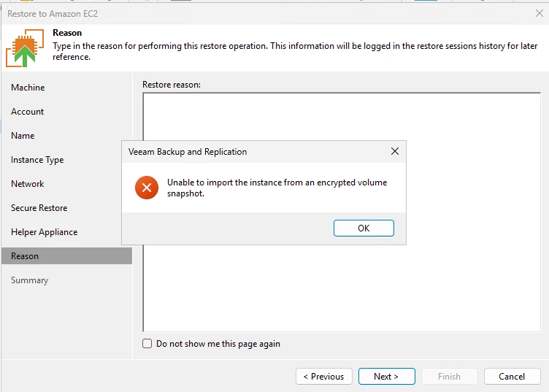Click the Previous button

click(324, 377)
